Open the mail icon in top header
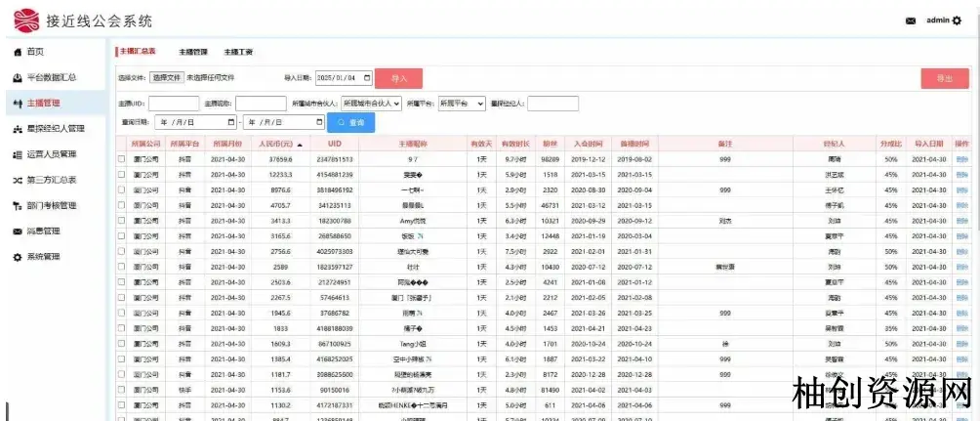The image size is (980, 421). coord(911,21)
